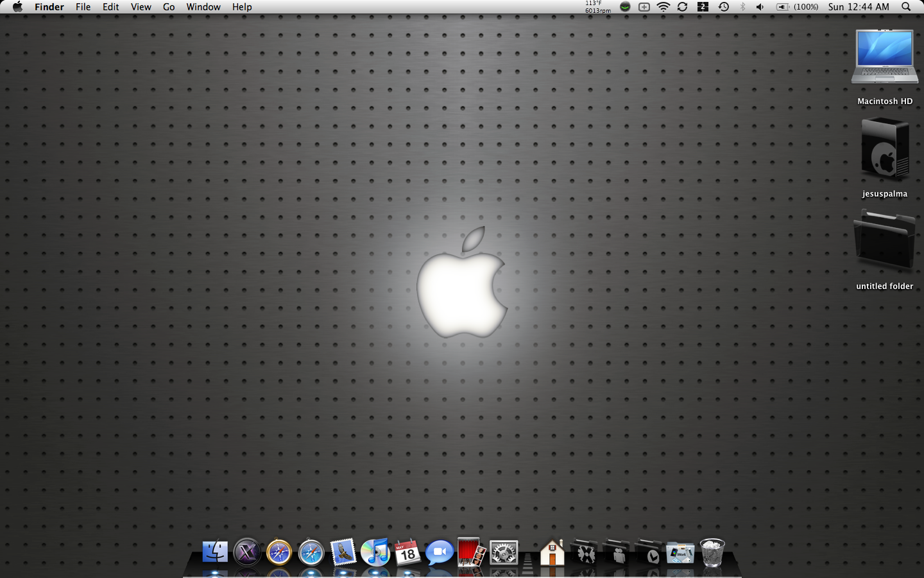Launch the purple X app in the Dock
The width and height of the screenshot is (924, 578).
coord(247,552)
